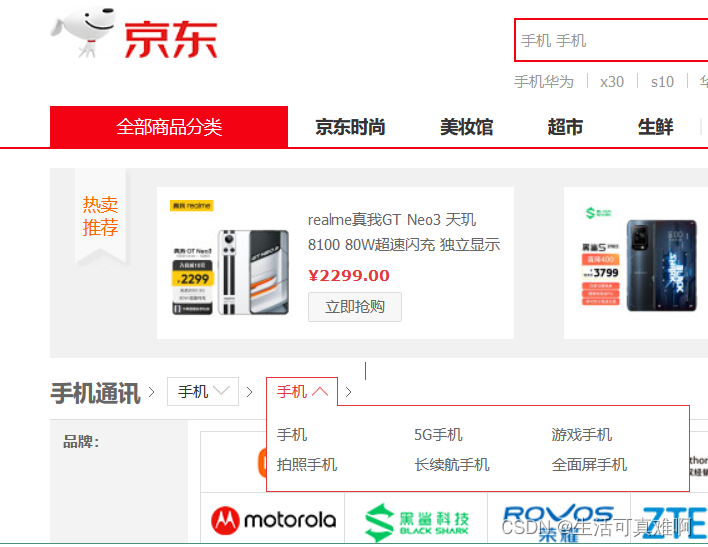This screenshot has width=708, height=547.
Task: Choose 5G手机 from dropdown list
Action: [438, 435]
